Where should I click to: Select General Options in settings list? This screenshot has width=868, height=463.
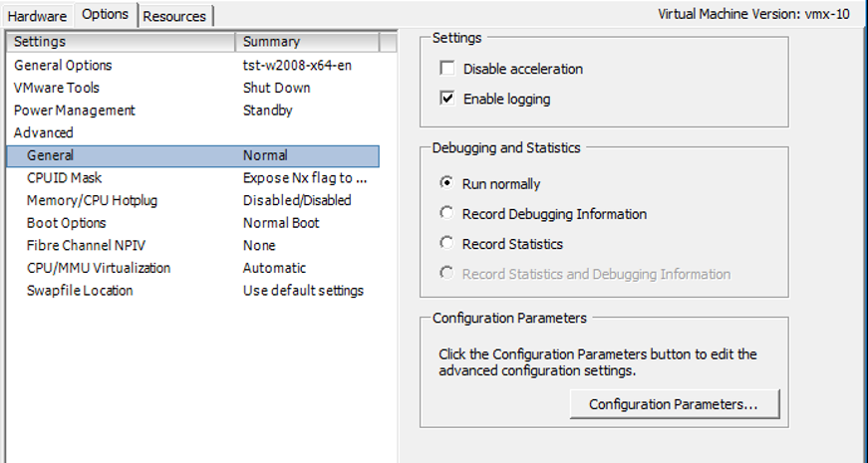coord(63,66)
